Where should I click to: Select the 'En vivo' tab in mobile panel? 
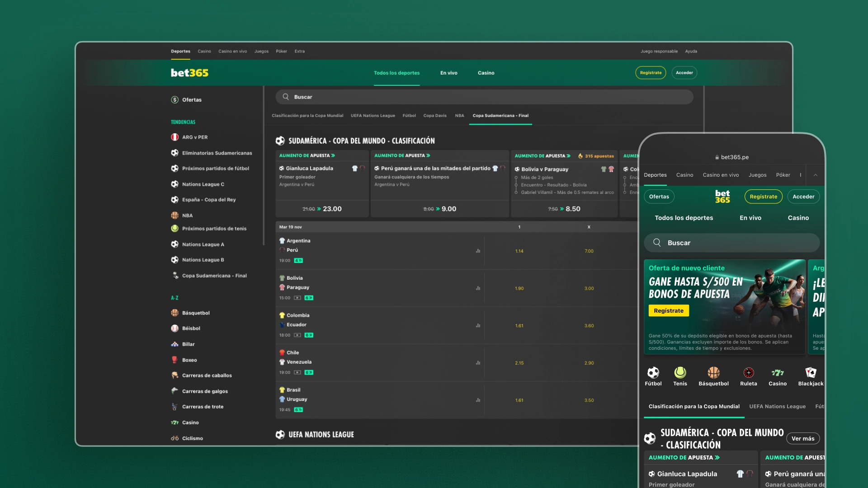coord(750,217)
